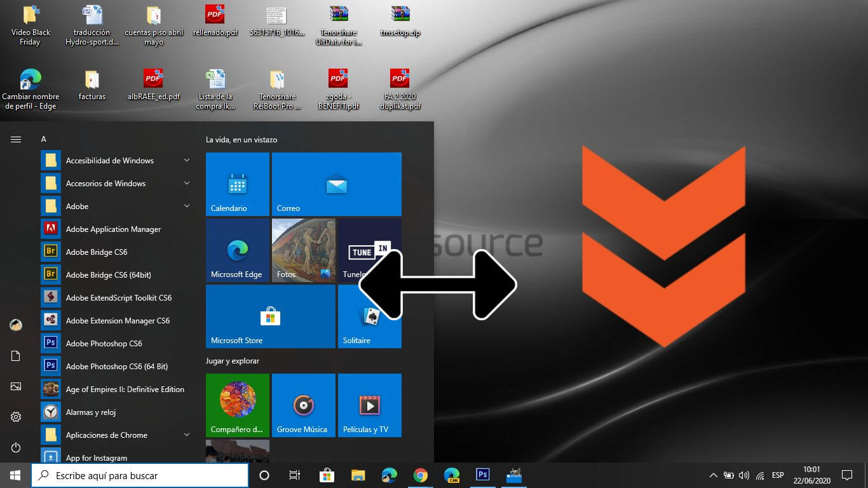
Task: Expand Aplicaciones de Chrome folder
Action: [118, 435]
